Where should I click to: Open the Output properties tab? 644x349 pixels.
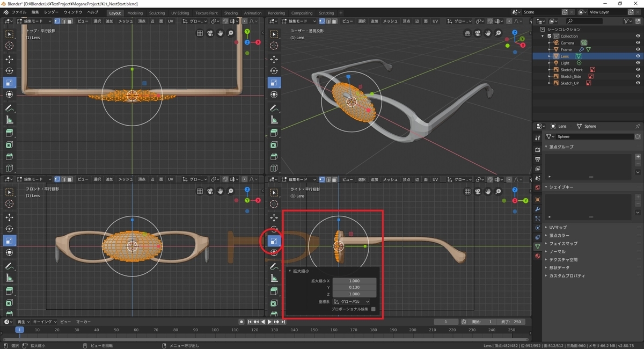pyautogui.click(x=537, y=159)
